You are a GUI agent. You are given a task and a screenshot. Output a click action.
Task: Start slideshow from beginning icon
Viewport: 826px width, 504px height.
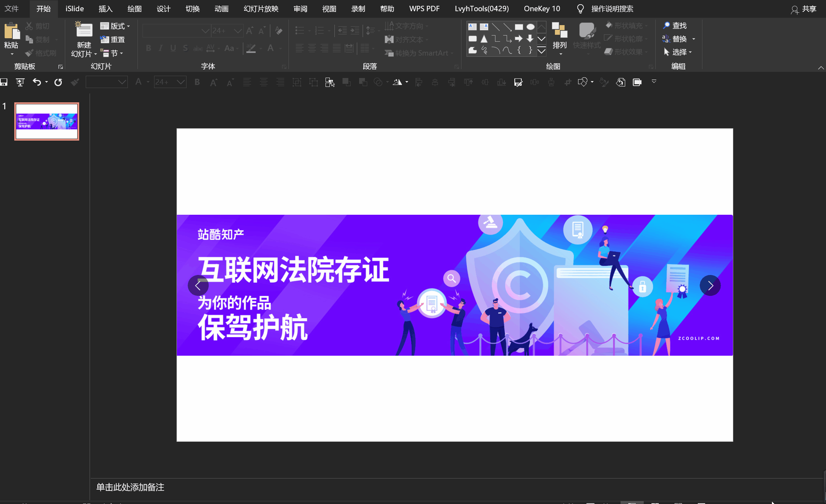(x=20, y=82)
